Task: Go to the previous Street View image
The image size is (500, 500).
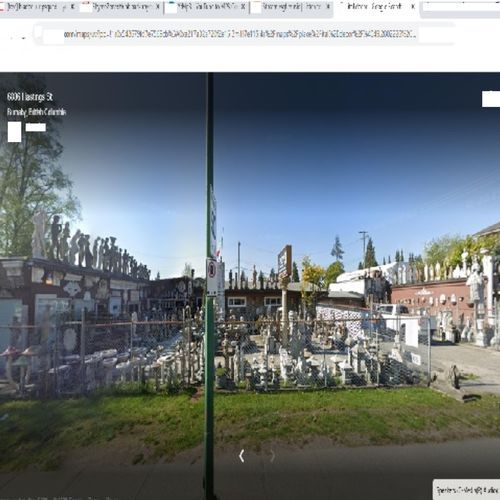Action: click(242, 456)
